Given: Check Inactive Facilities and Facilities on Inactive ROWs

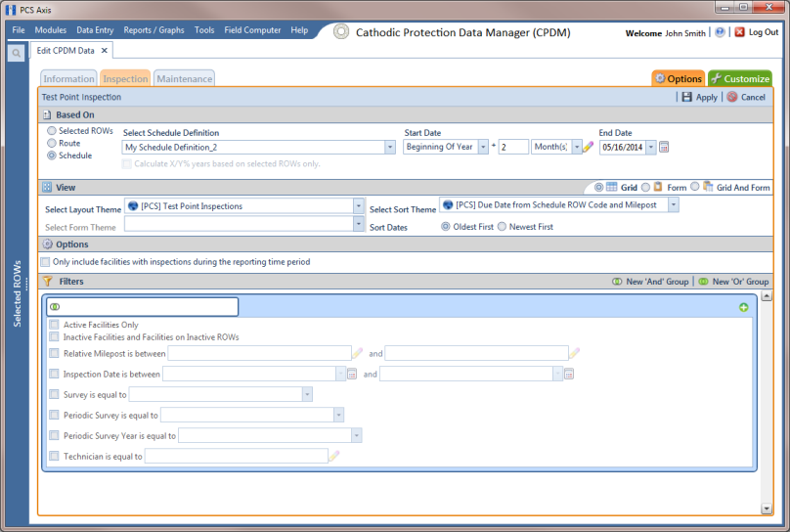Looking at the screenshot, I should 54,336.
